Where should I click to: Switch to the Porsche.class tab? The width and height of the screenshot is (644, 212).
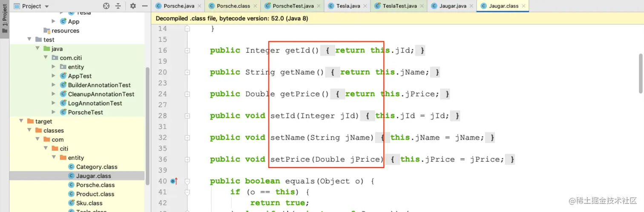233,6
